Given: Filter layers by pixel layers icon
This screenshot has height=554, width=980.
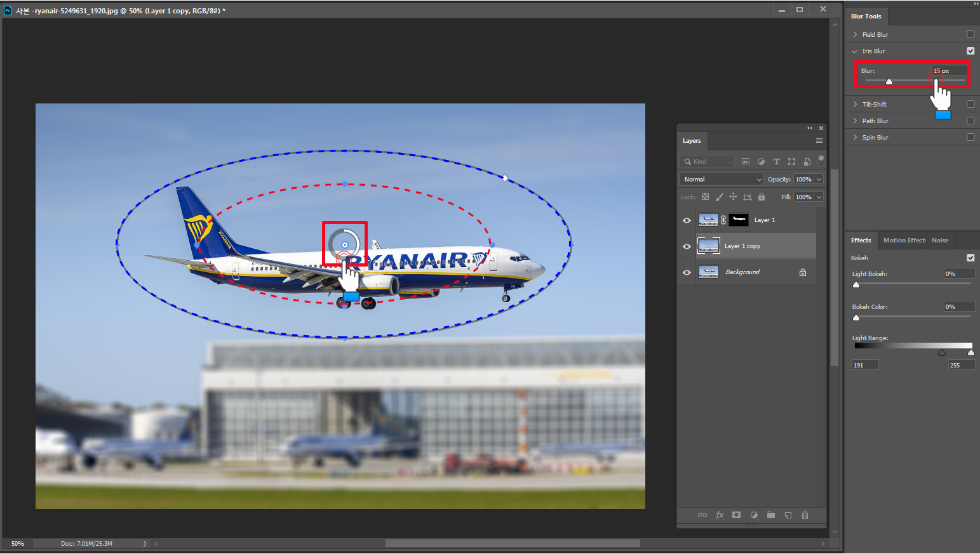Looking at the screenshot, I should [746, 162].
